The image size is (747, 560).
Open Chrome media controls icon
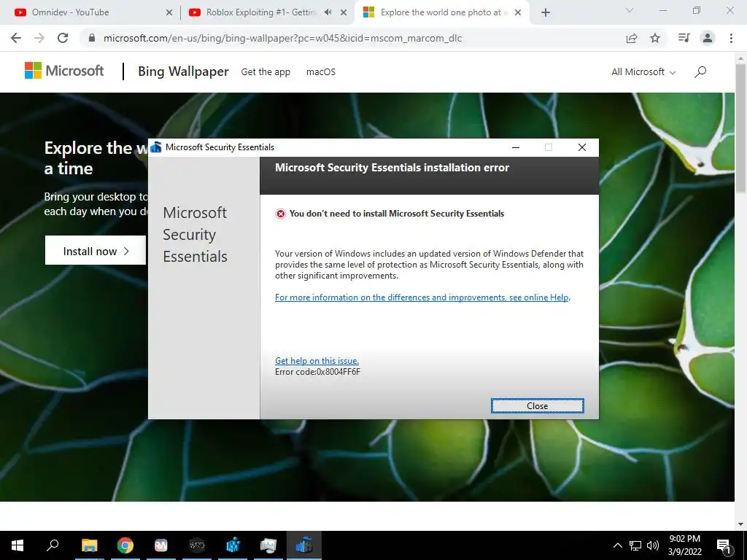tap(684, 38)
